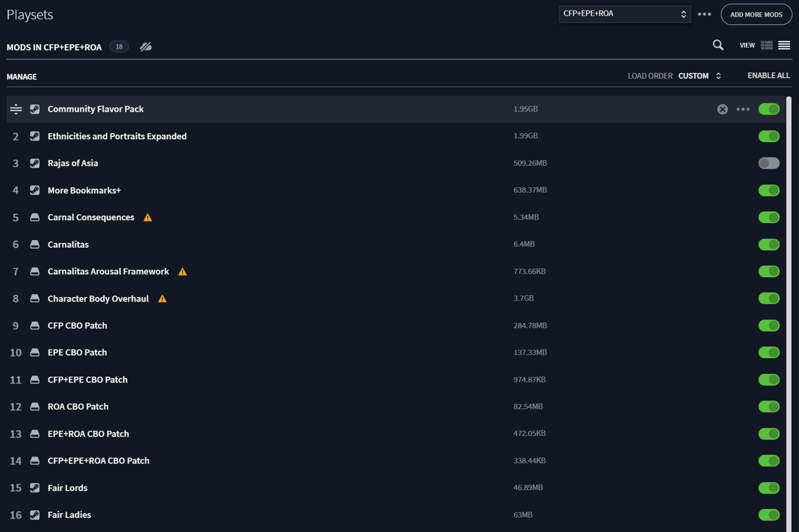Click local mod icon next to Carnalitas

(x=34, y=244)
